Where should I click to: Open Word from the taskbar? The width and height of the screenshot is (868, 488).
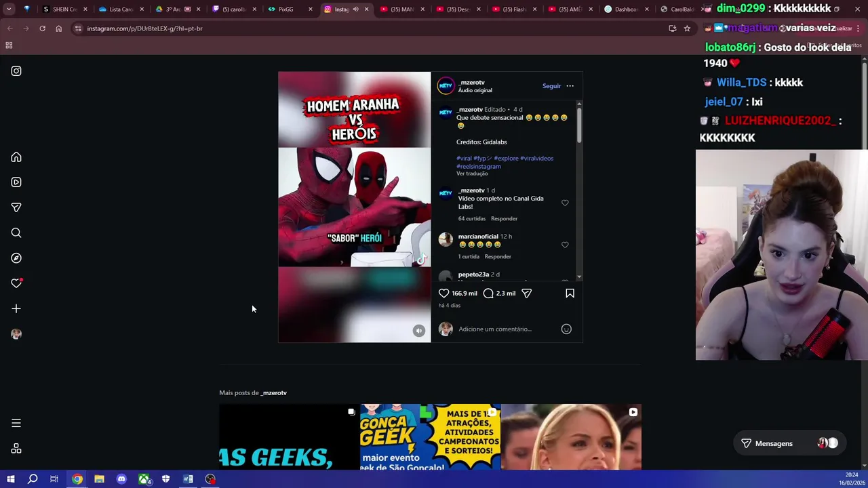coord(188,479)
